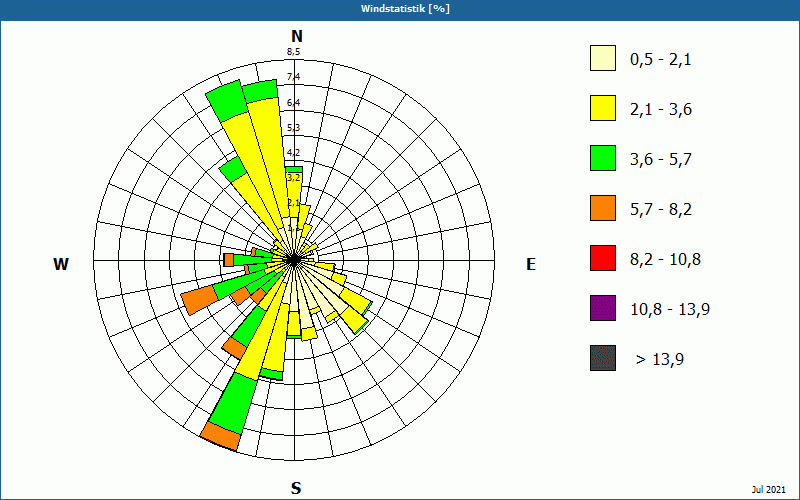Viewport: 800px width, 500px height.
Task: Click the legend label '0,5 - 2,1'
Action: [x=661, y=60]
